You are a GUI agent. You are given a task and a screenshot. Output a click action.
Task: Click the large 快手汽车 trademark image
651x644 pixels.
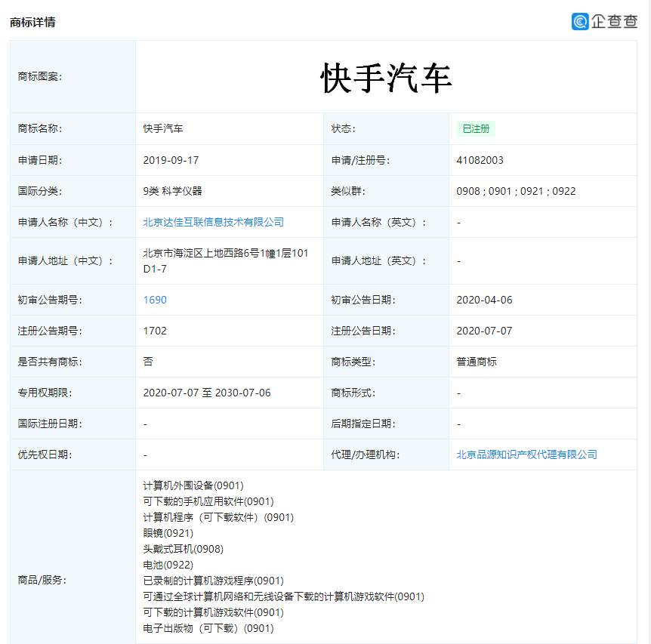(x=386, y=79)
